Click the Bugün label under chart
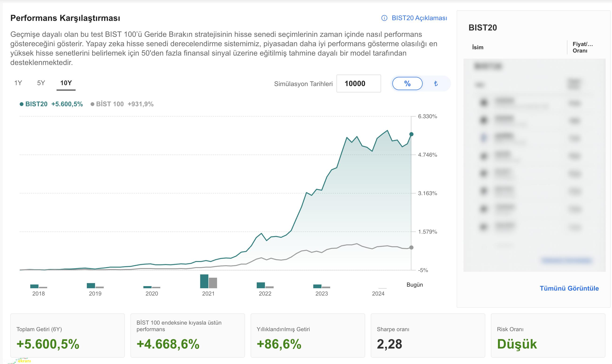The width and height of the screenshot is (612, 364). pyautogui.click(x=415, y=285)
